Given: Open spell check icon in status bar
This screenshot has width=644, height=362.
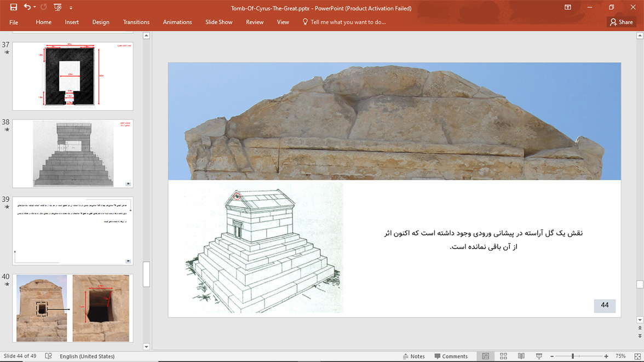Looking at the screenshot, I should [48, 356].
